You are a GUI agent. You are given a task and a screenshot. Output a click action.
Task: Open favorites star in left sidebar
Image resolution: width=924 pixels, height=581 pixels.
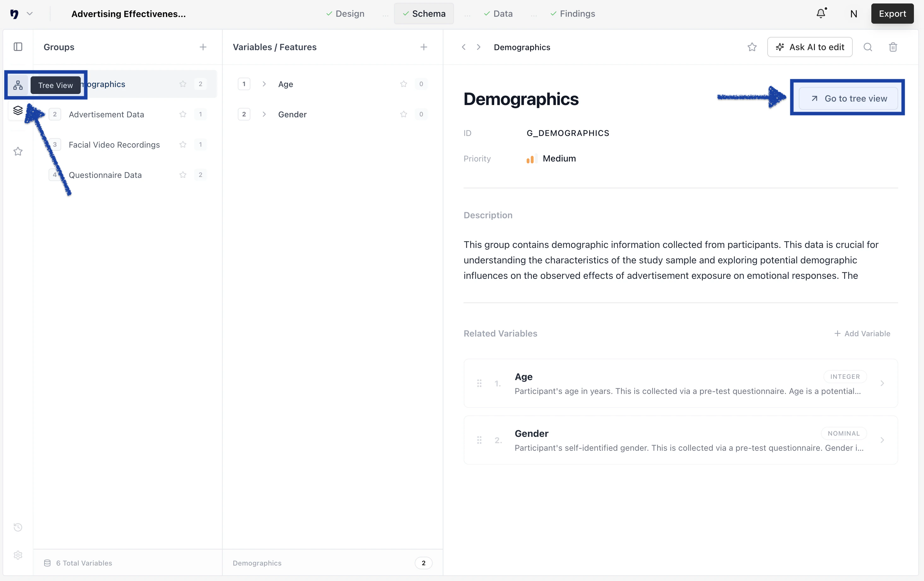18,152
